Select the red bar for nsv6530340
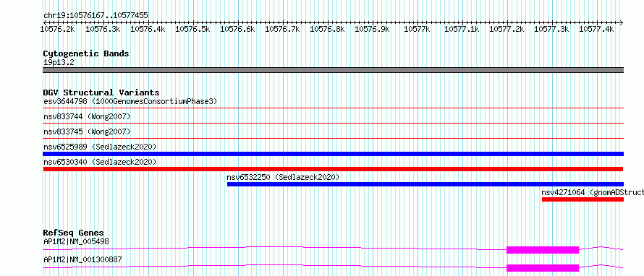The width and height of the screenshot is (644, 276). click(333, 169)
